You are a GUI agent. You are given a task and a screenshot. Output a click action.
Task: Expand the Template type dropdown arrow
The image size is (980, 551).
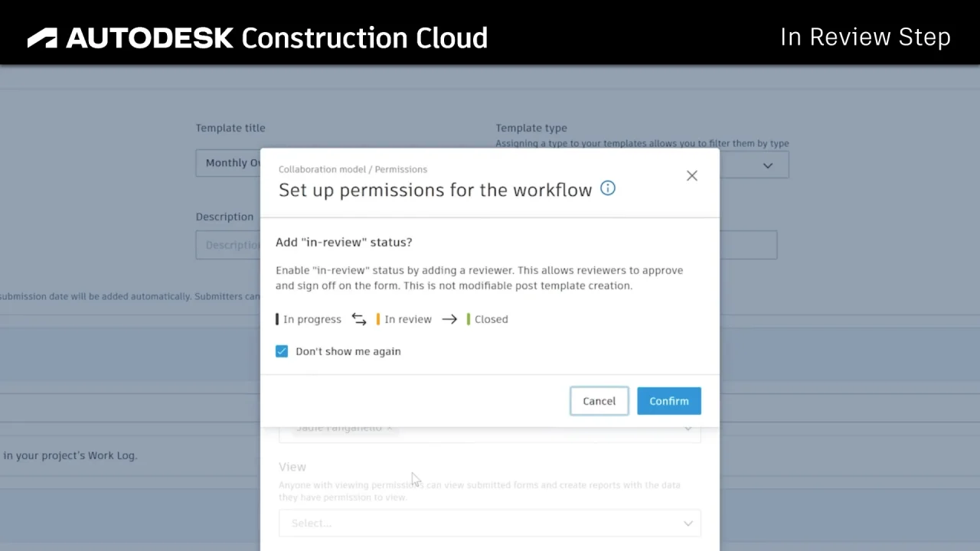pyautogui.click(x=767, y=165)
